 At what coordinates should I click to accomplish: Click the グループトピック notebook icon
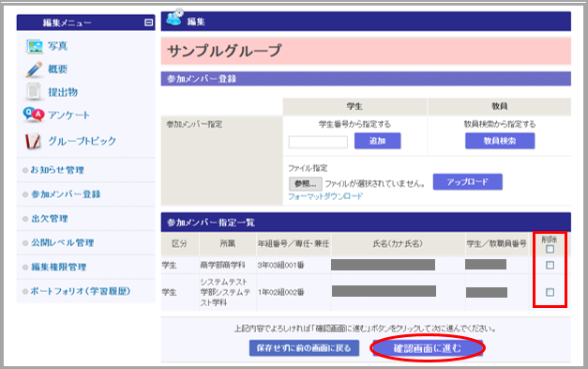click(33, 141)
